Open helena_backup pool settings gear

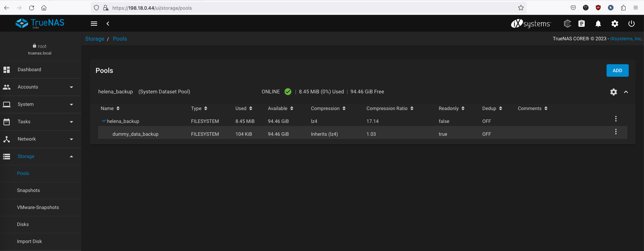(613, 92)
